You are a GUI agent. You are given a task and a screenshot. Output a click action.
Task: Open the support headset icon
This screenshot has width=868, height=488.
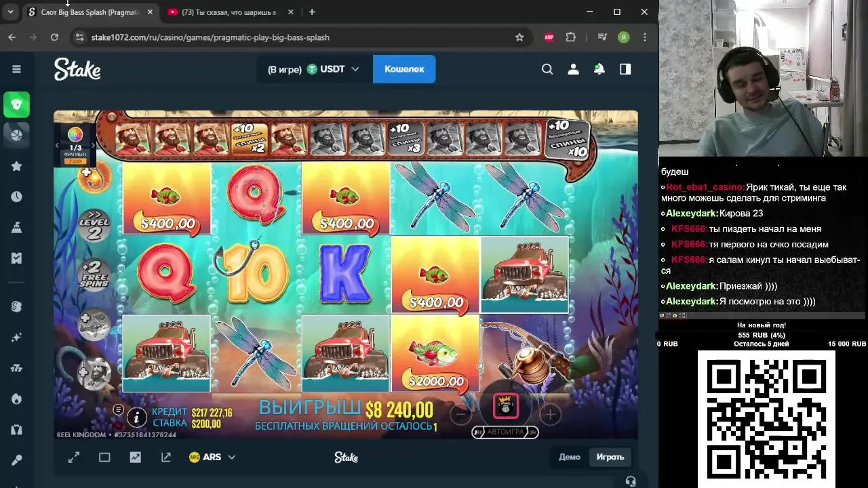point(631,481)
